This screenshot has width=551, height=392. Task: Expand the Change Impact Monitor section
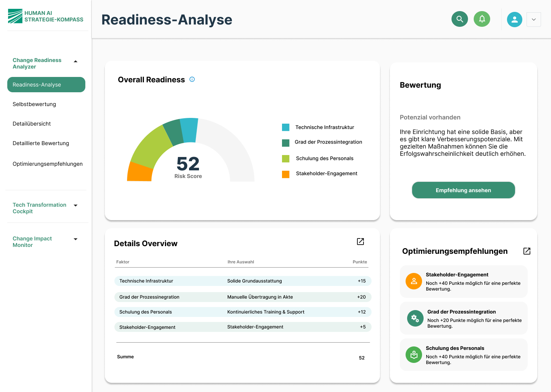pyautogui.click(x=75, y=239)
